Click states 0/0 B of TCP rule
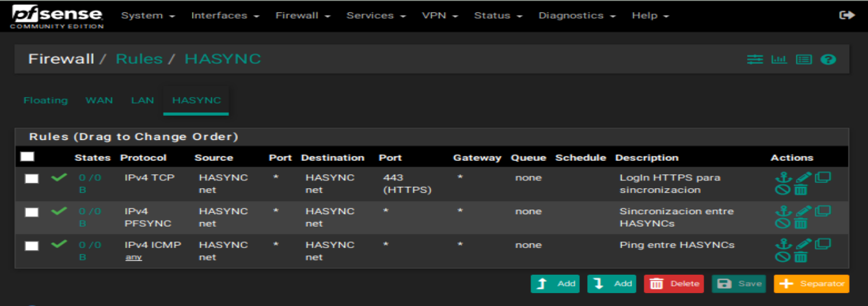This screenshot has height=306, width=868. click(x=90, y=184)
